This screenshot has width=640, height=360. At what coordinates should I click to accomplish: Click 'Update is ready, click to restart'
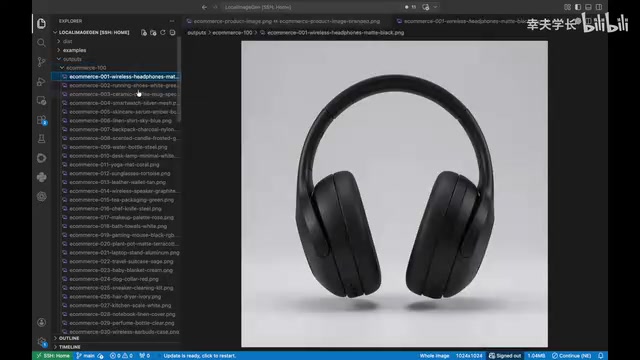200,356
